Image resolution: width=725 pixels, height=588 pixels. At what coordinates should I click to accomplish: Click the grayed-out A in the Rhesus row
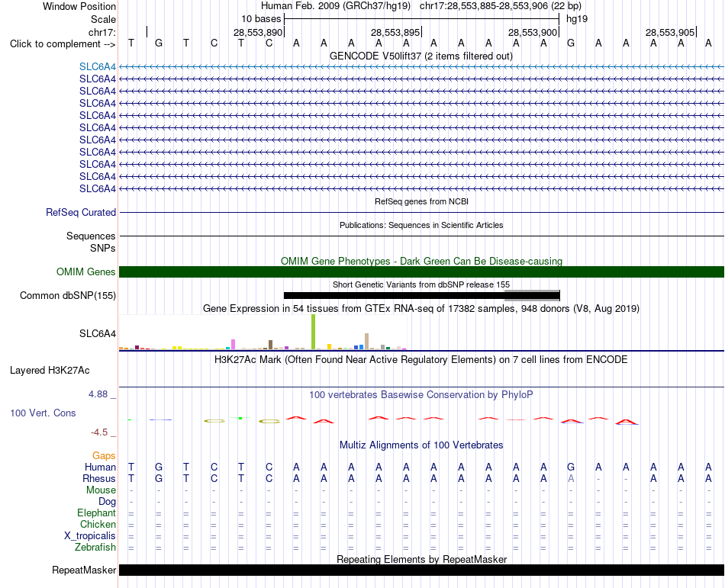click(x=571, y=478)
